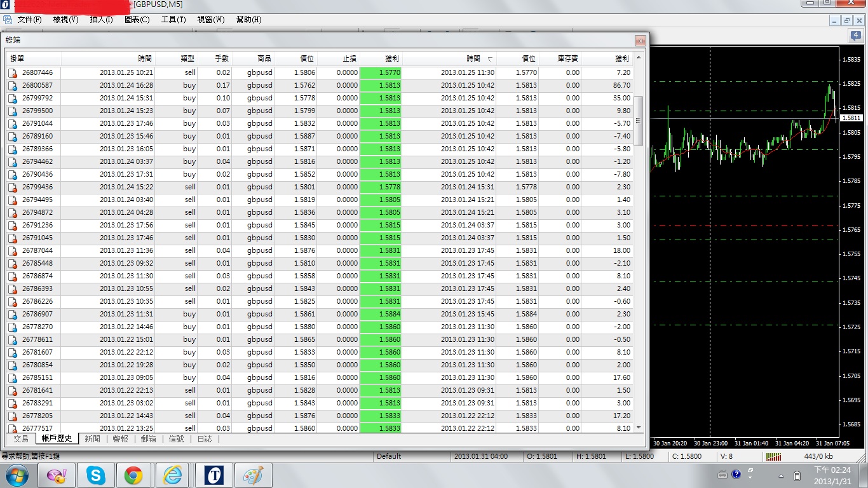The image size is (868, 488).
Task: Open Skype from the taskbar
Action: 96,475
